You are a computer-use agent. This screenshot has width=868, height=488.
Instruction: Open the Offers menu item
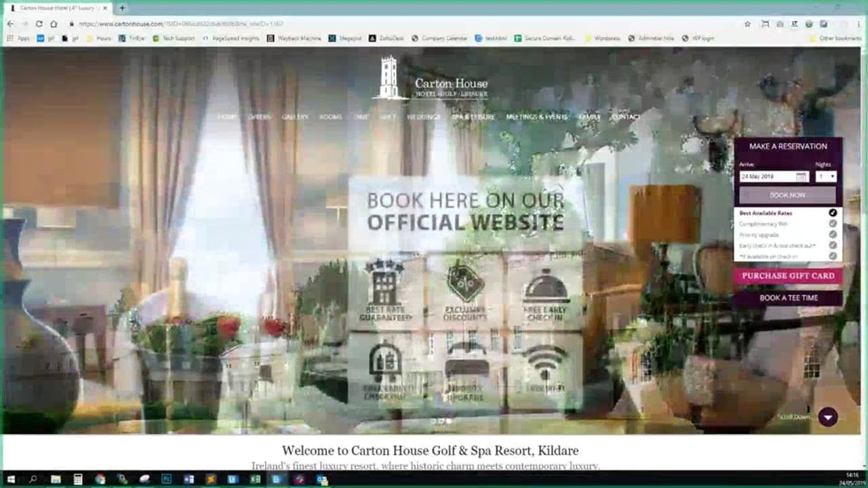pos(259,117)
